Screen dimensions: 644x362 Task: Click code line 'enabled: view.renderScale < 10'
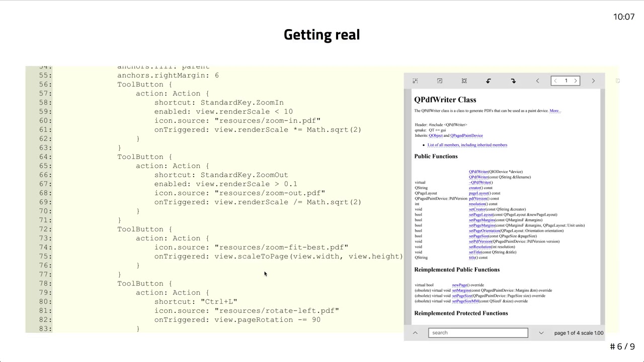pos(223,112)
